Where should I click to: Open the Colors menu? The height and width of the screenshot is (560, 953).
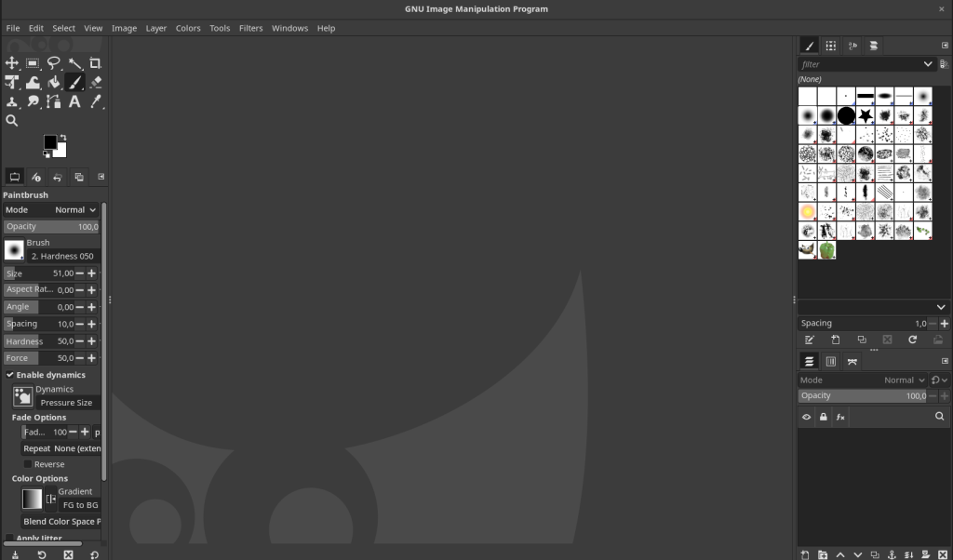click(188, 28)
